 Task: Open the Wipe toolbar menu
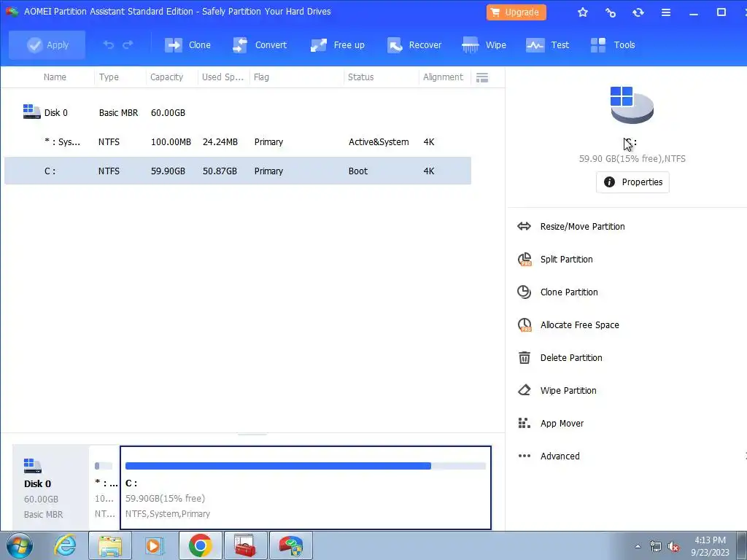[484, 44]
